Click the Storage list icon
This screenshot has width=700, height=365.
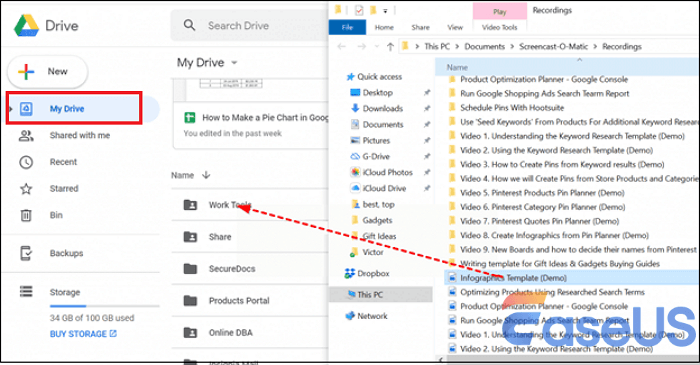coord(26,292)
